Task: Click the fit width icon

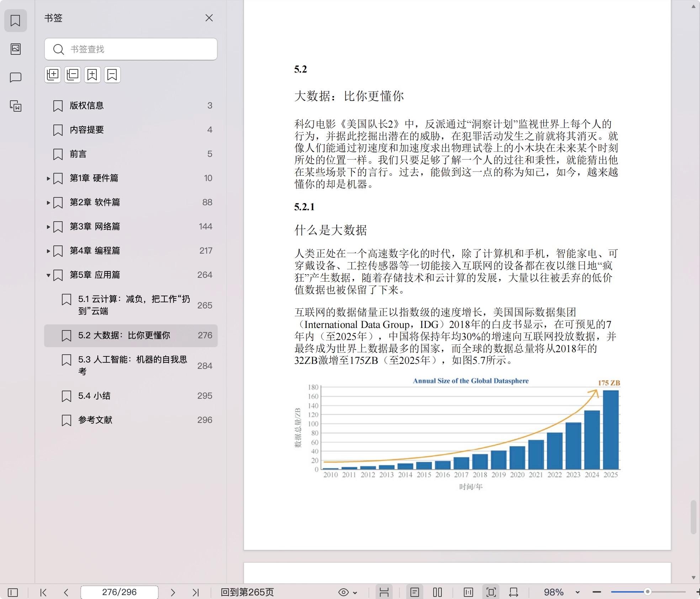Action: (514, 592)
